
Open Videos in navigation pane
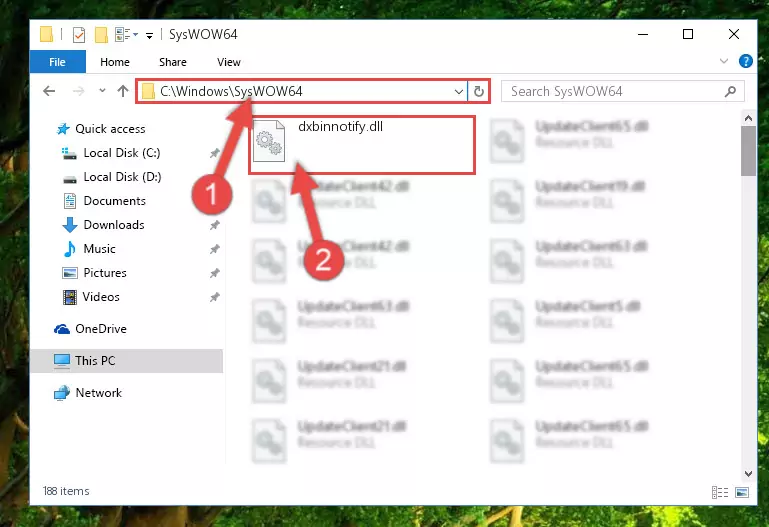pos(101,297)
